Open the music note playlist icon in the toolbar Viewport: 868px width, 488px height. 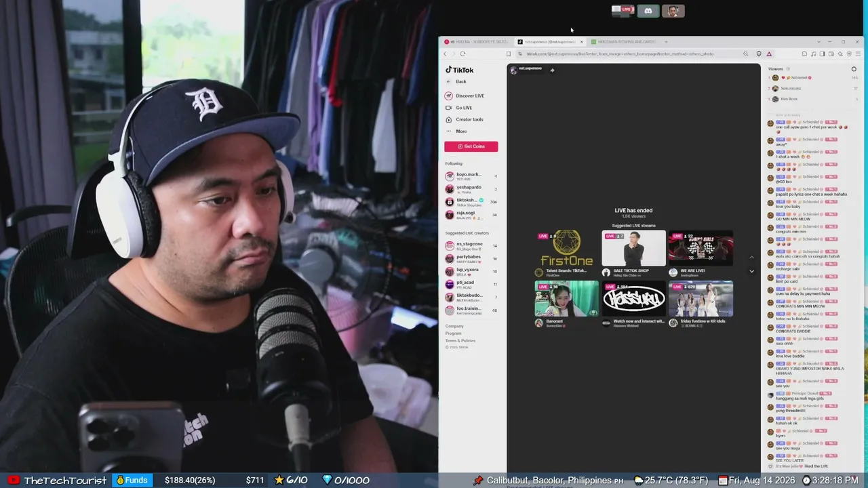(x=813, y=54)
